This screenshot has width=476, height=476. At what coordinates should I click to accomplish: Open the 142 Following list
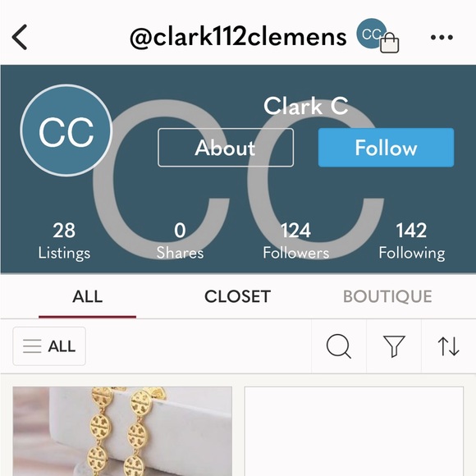point(412,241)
